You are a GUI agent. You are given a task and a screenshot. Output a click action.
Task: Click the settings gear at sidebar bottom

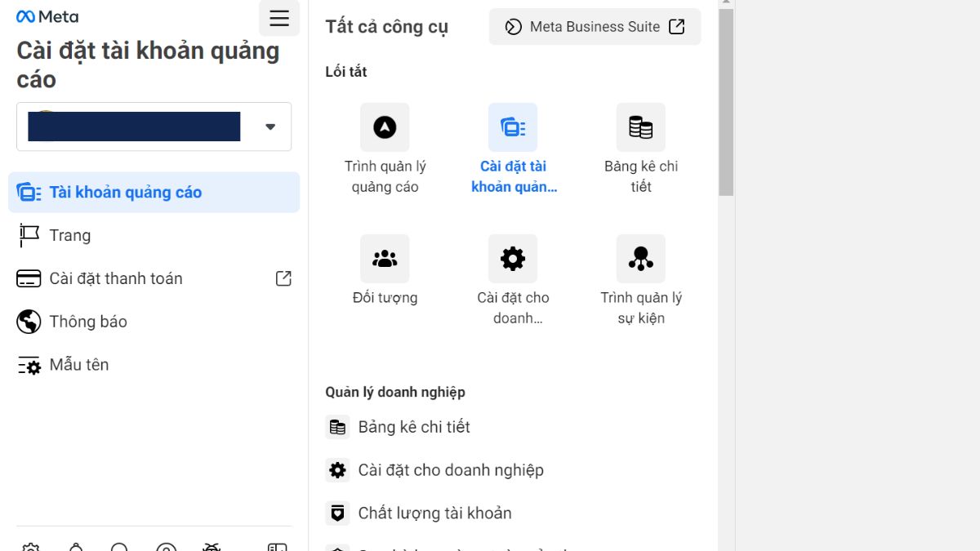29,548
